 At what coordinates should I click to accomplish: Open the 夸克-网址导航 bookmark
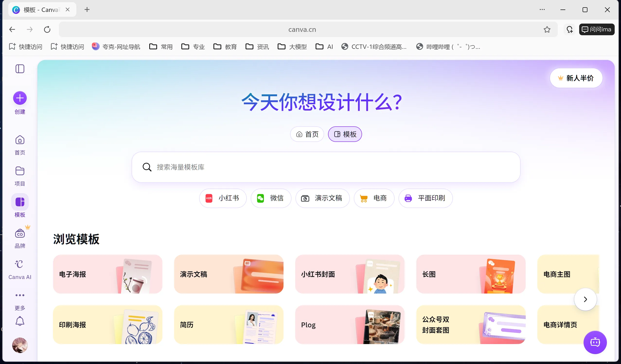click(116, 47)
